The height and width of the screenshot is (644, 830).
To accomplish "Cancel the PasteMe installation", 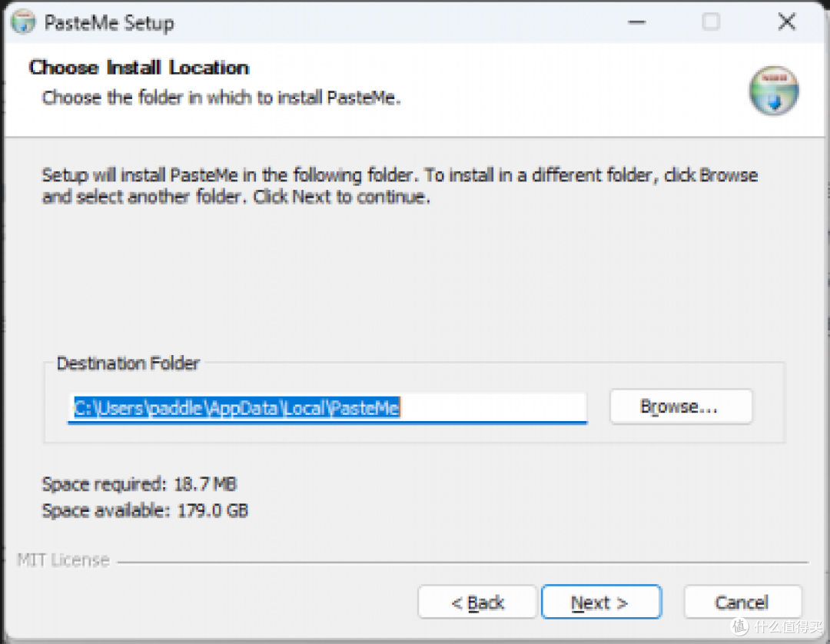I will pos(742,603).
